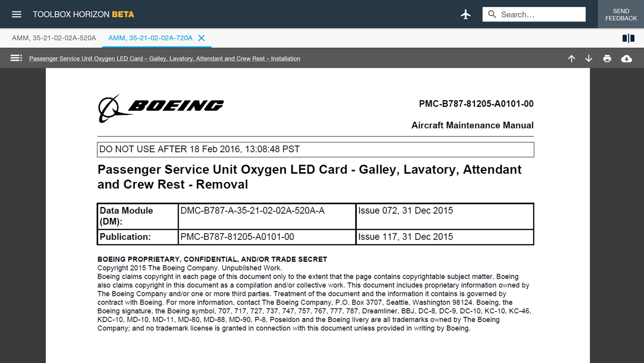This screenshot has height=363, width=644.
Task: Click the LED Card Removal document title
Action: [x=309, y=177]
